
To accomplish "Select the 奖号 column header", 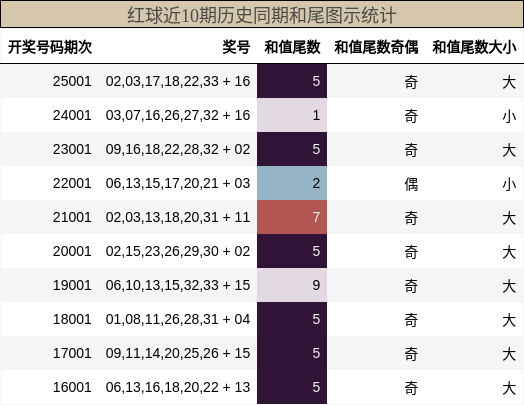I will [236, 47].
